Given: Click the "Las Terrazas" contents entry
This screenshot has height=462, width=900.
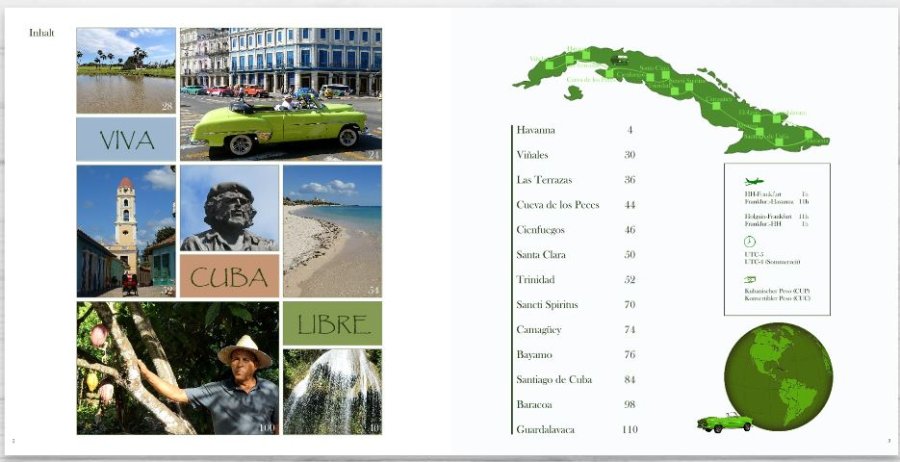Looking at the screenshot, I should (544, 180).
